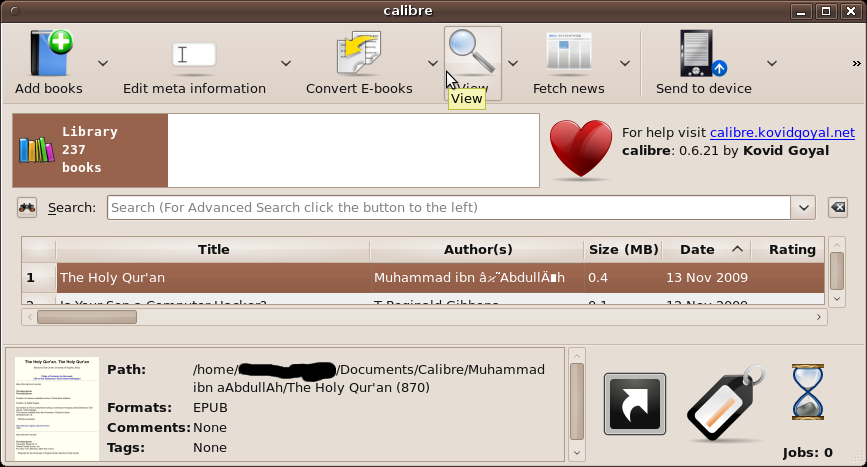Click the book list vertical scrollbar handle
The image size is (867, 467).
837,271
